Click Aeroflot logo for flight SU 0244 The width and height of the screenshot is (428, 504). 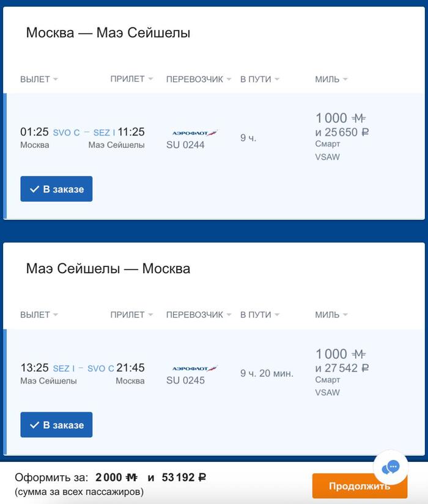click(x=195, y=133)
